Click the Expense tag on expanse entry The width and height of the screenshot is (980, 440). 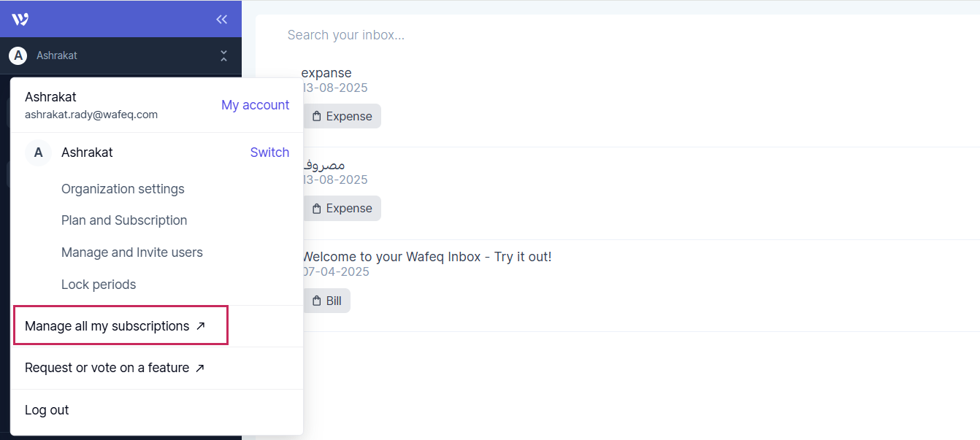tap(342, 115)
